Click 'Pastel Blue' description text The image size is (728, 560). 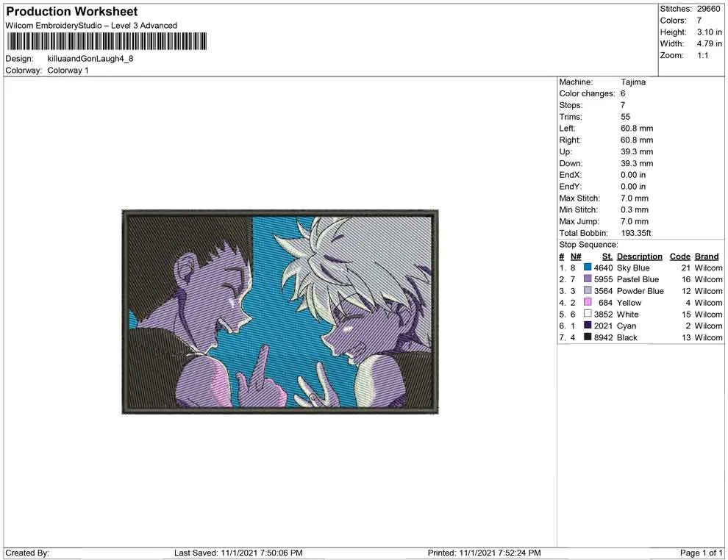[638, 279]
